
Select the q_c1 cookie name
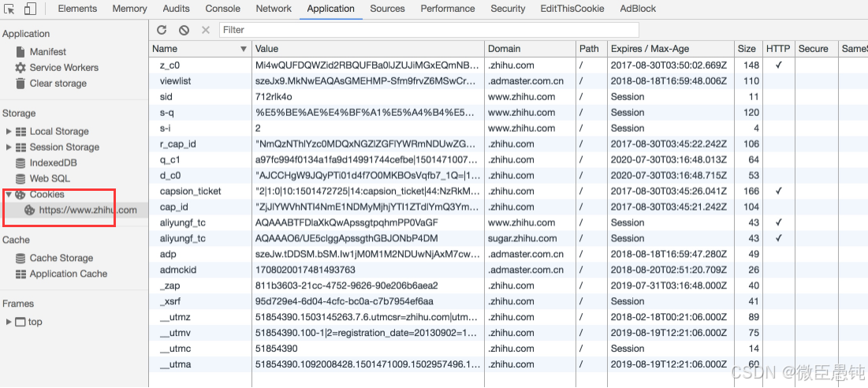coord(170,160)
